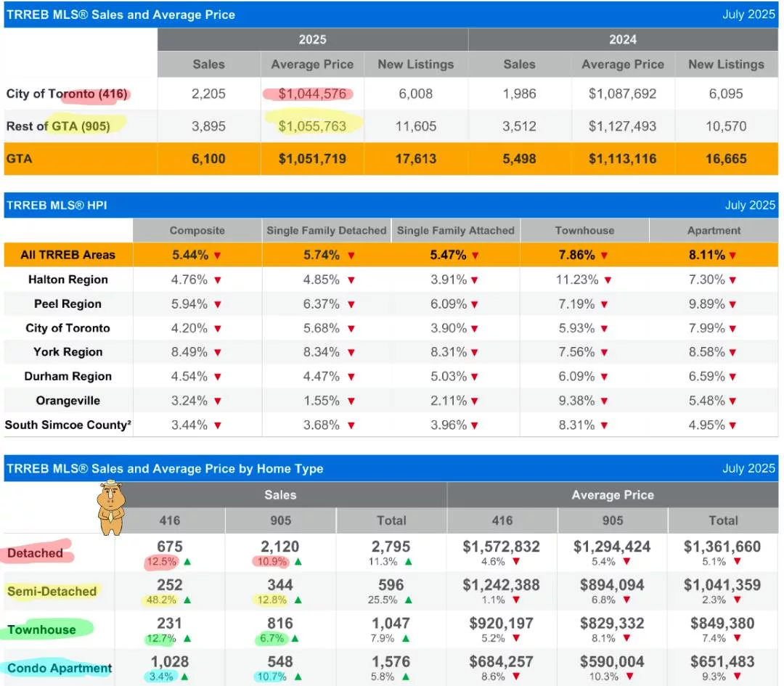This screenshot has height=686, width=784.
Task: Click red arrow beside Detached total price 5.1%
Action: click(x=738, y=562)
